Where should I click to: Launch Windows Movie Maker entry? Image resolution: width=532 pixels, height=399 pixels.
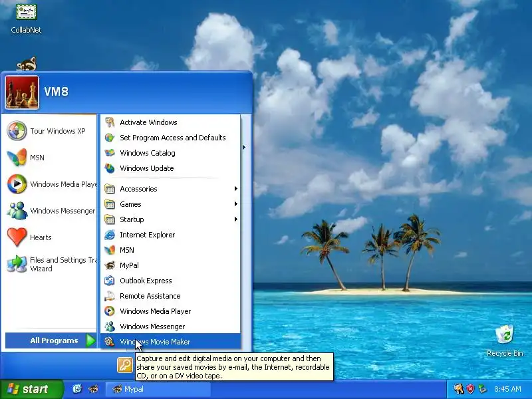[170, 342]
